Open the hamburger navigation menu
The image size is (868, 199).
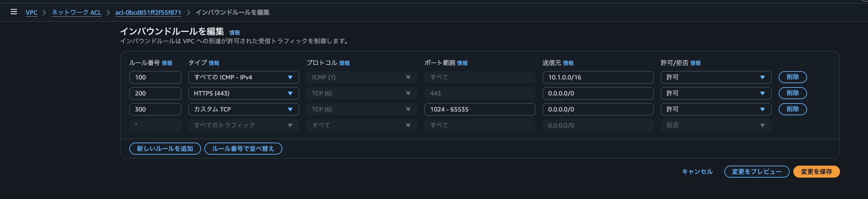pyautogui.click(x=13, y=12)
